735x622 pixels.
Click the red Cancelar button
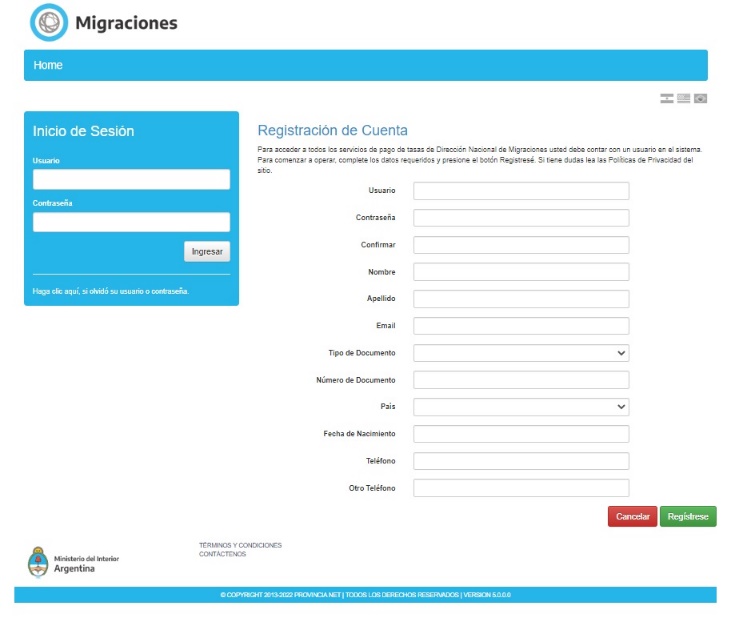click(x=632, y=517)
